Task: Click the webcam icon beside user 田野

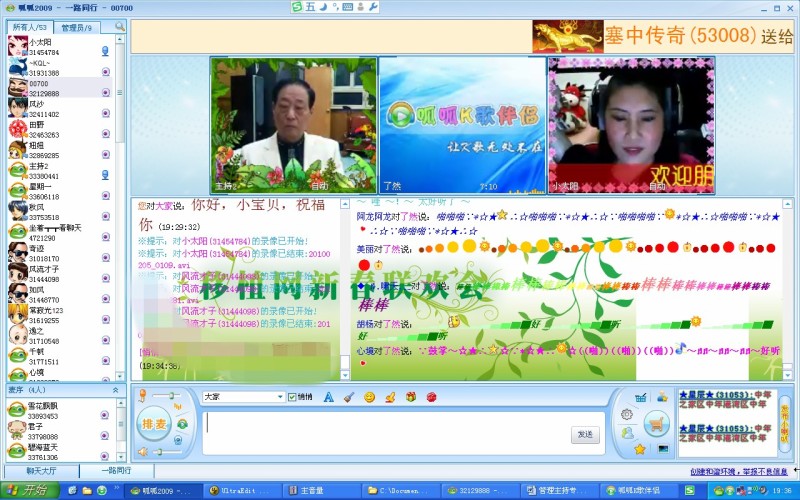Action: click(x=106, y=134)
